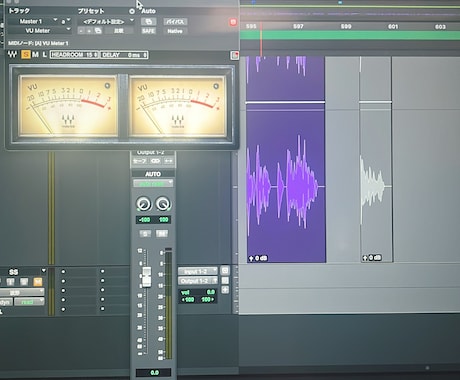This screenshot has height=380, width=460.
Task: Toggle Mute on the mixer channel strip
Action: coord(162,234)
